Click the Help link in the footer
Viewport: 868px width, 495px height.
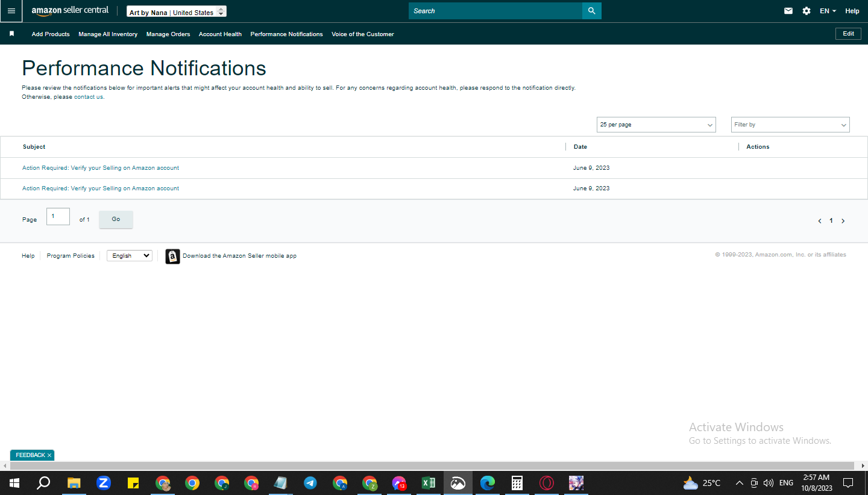coord(28,256)
